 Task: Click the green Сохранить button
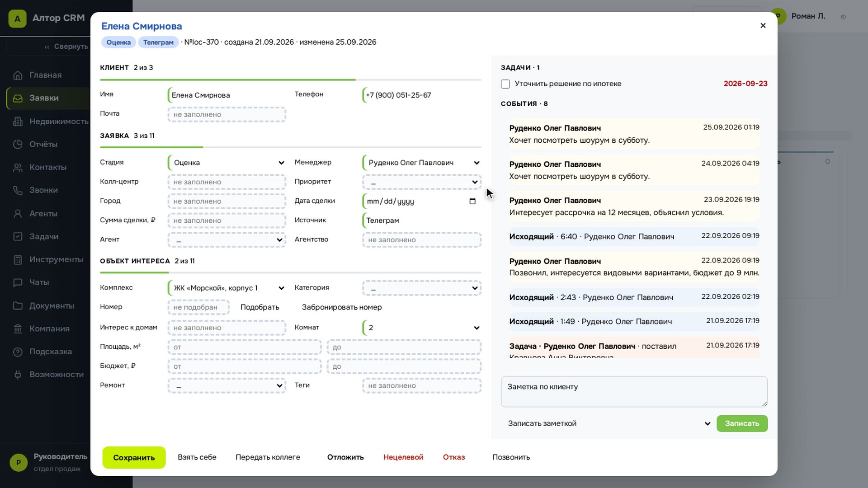(134, 457)
